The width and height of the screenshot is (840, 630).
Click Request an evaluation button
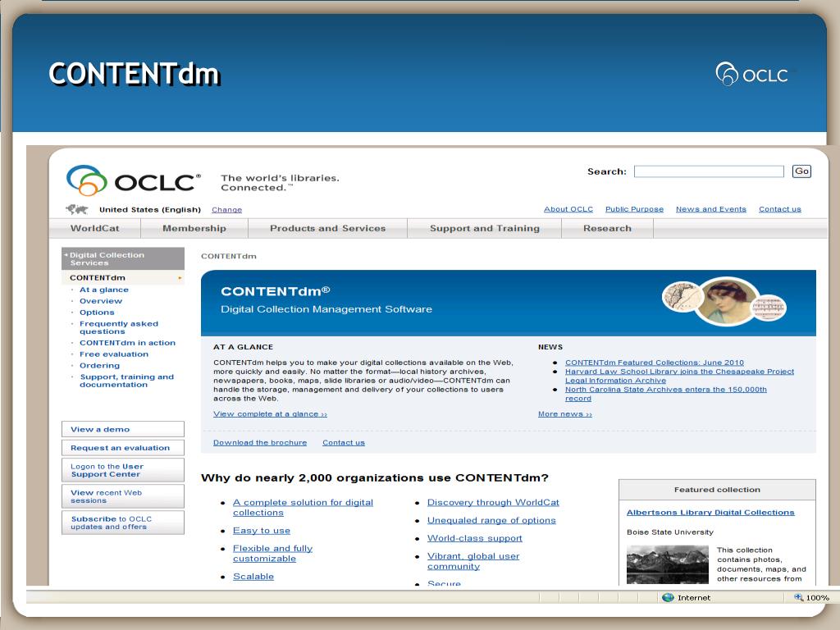[123, 448]
